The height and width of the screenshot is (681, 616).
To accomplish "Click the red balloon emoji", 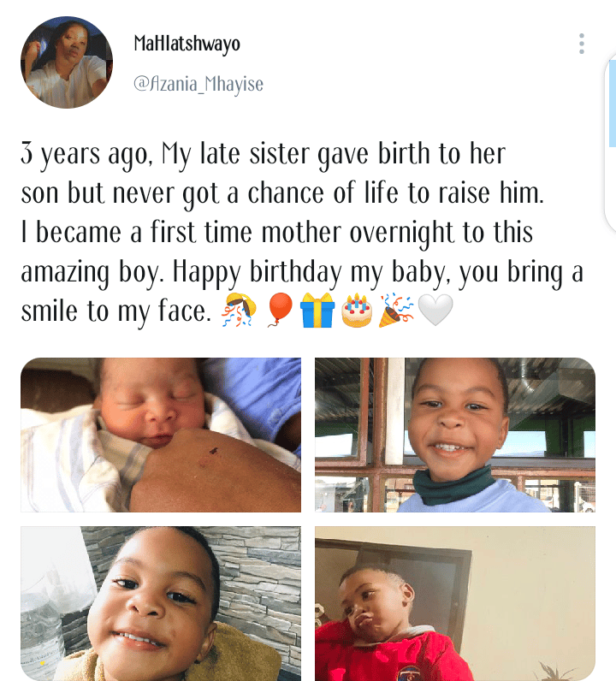I will click(280, 311).
